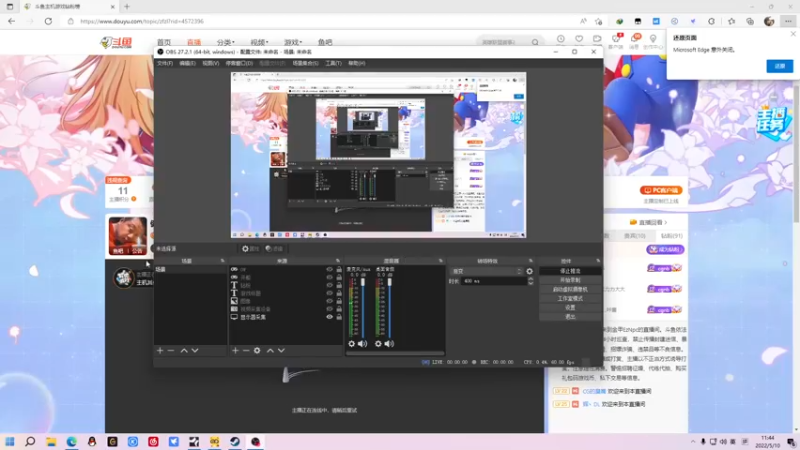Pop out the Controls dock
Viewport: 800px width, 450px height.
point(598,261)
